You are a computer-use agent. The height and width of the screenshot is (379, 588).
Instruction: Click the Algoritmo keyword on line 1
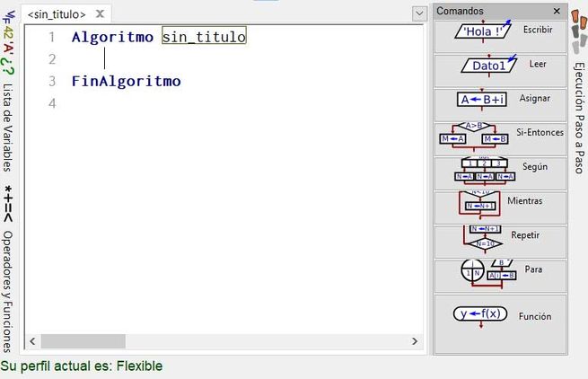point(112,37)
